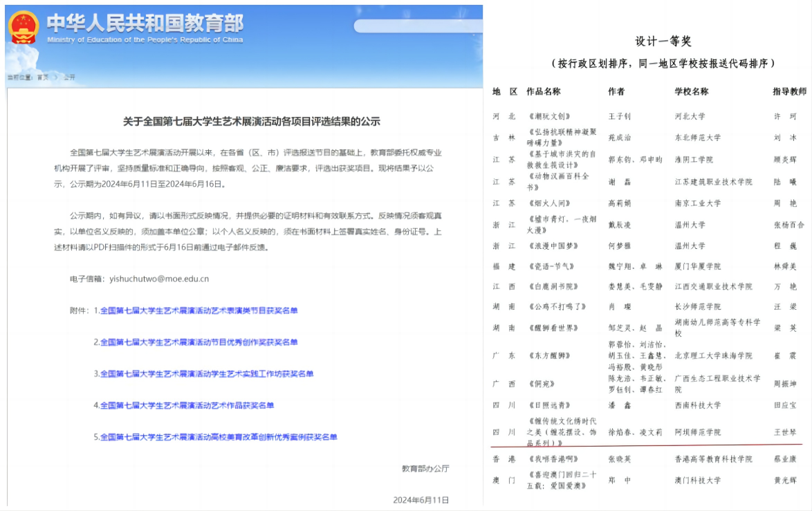Viewport: 812px width, 511px height.
Task: Open attachment 2 节目优秀创作奖获奖名单
Action: pos(199,342)
